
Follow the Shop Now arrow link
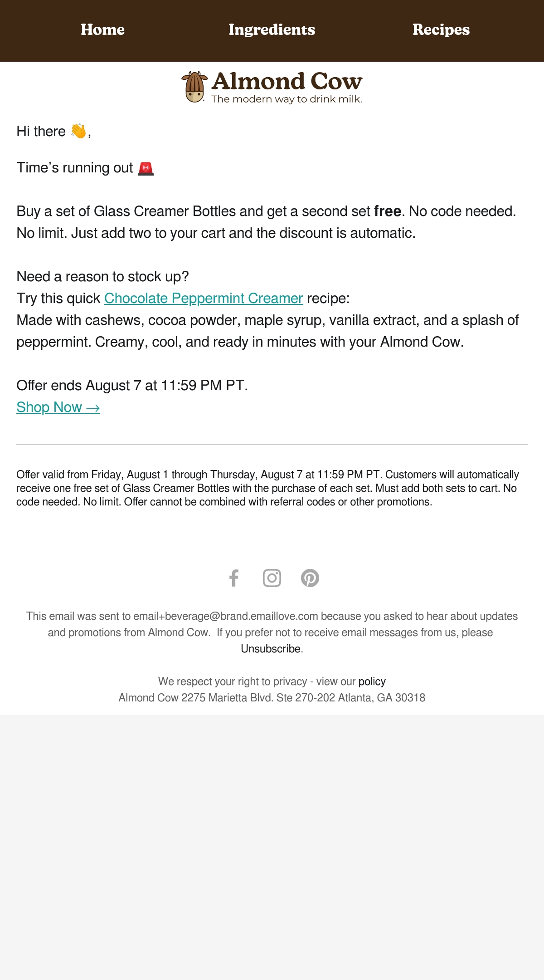coord(58,407)
